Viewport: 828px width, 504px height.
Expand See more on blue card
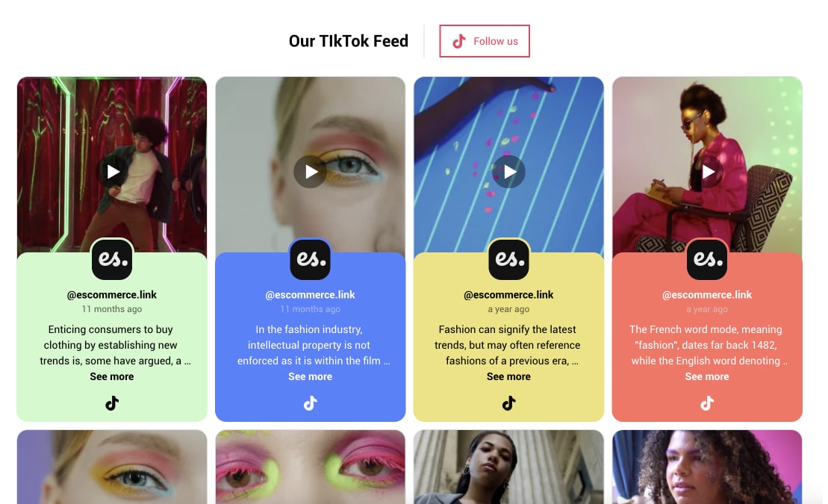pos(310,376)
